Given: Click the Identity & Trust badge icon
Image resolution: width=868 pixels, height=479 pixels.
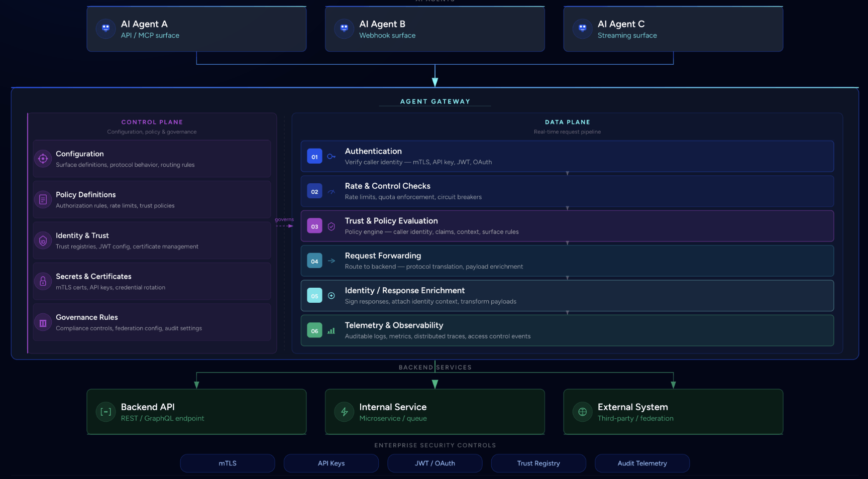Looking at the screenshot, I should tap(43, 241).
